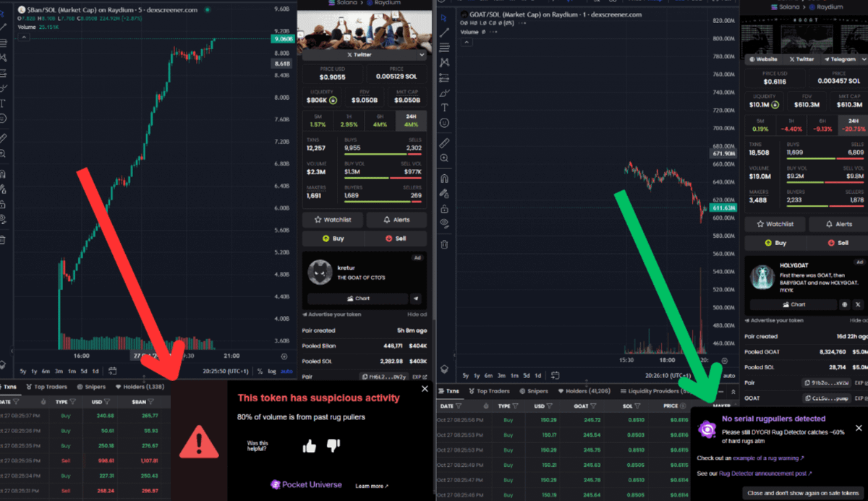Open the go-to-date calendar on $Ban chart
This screenshot has width=868, height=501.
(x=113, y=371)
